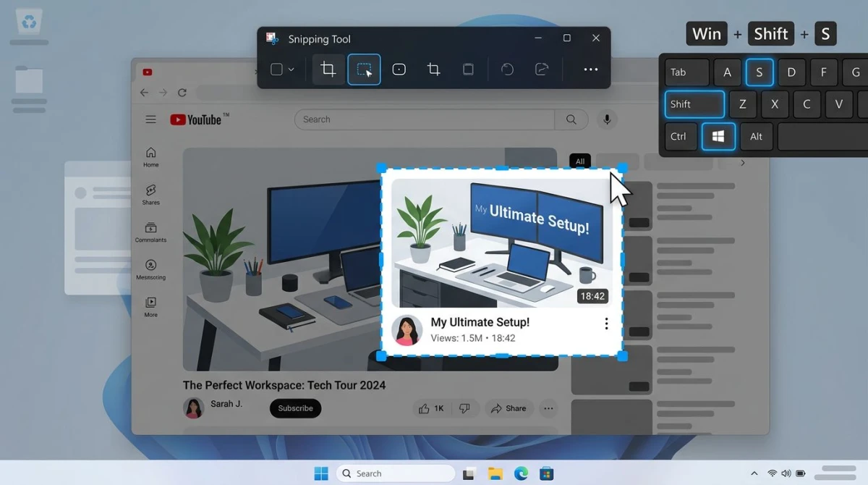Select the All filter chip on YouTube
Screen dimensions: 868x485
pyautogui.click(x=580, y=161)
